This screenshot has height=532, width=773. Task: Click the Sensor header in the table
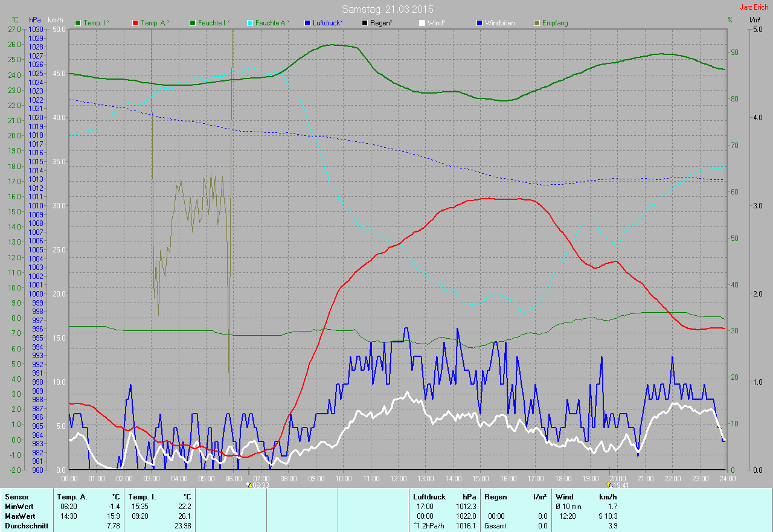click(x=16, y=497)
